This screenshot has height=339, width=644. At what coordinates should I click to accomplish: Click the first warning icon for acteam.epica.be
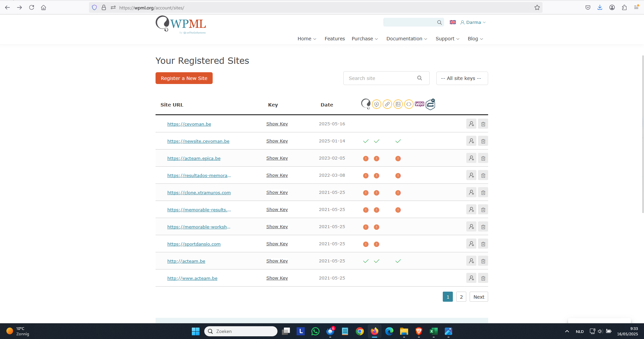[366, 159]
